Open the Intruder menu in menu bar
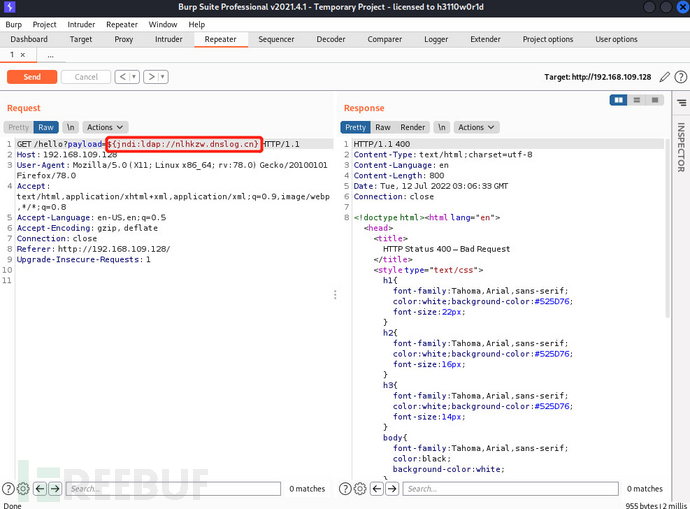This screenshot has width=690, height=509. (81, 25)
